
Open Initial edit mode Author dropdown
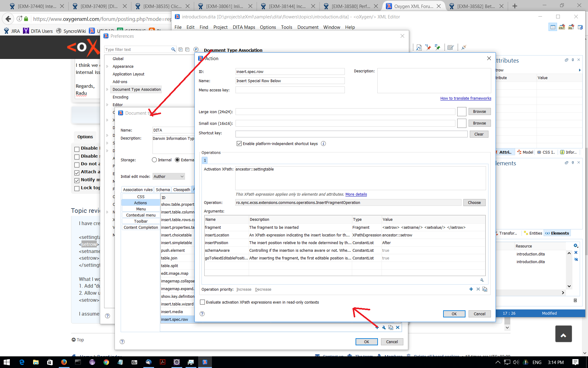[169, 176]
